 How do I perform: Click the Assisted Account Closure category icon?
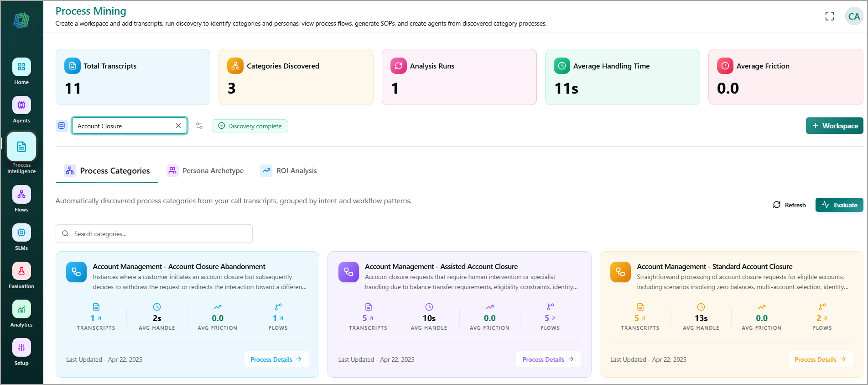348,272
